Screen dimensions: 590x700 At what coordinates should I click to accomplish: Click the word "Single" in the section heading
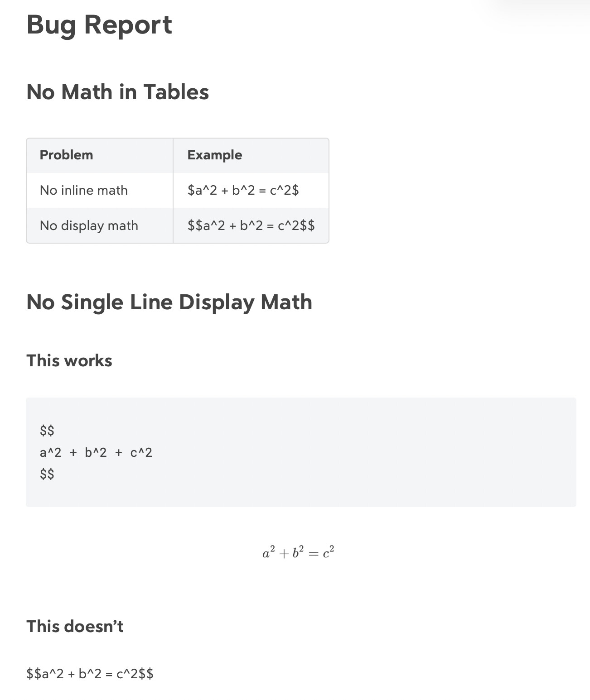(92, 302)
